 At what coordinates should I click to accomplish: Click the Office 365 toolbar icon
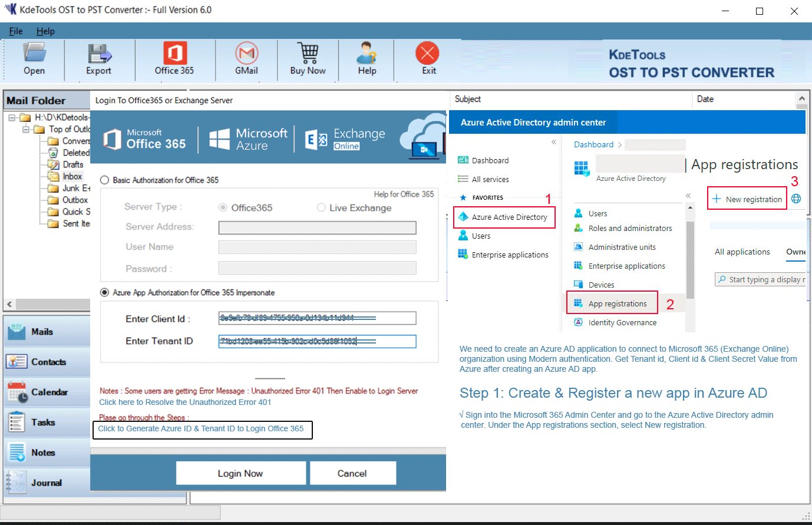(174, 53)
